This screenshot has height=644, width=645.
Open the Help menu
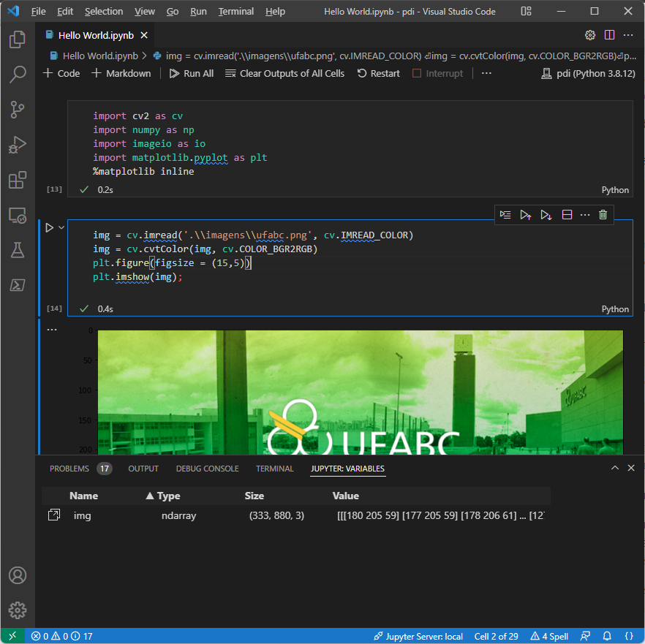click(275, 12)
